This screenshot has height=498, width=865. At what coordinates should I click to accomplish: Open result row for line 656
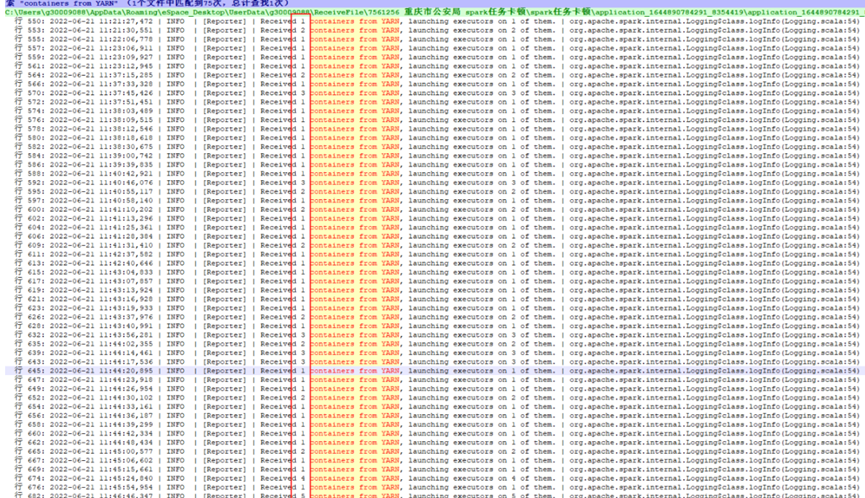[435, 415]
